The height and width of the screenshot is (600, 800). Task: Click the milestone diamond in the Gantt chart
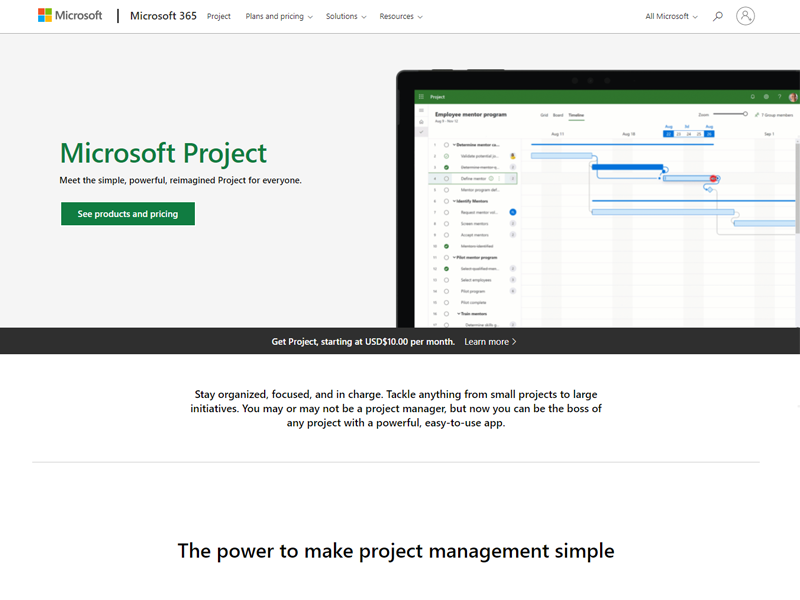pyautogui.click(x=709, y=189)
